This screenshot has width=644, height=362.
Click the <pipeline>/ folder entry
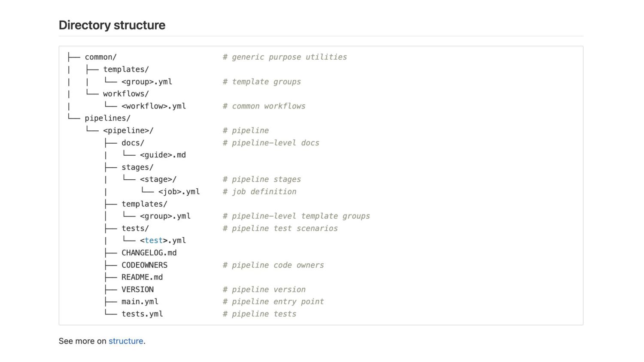click(128, 130)
